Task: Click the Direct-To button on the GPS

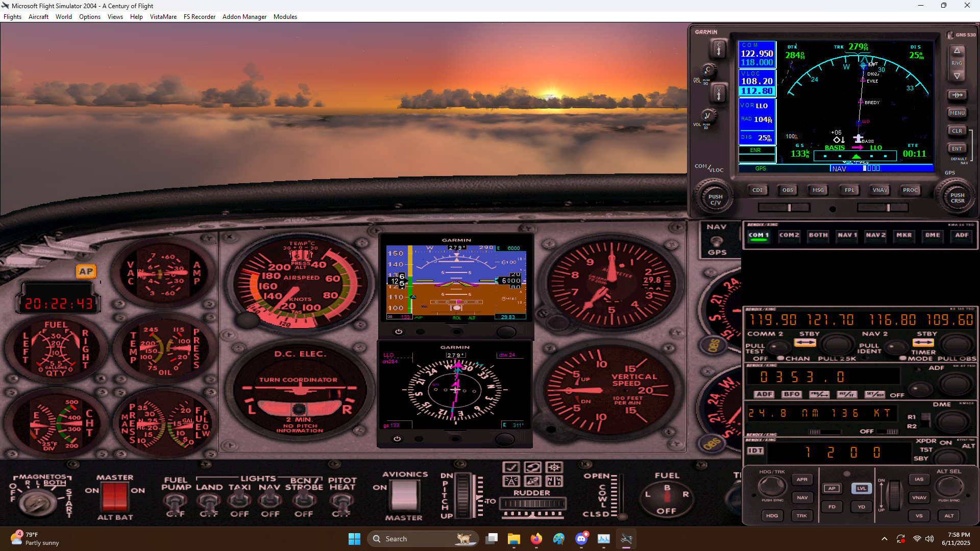Action: [957, 95]
